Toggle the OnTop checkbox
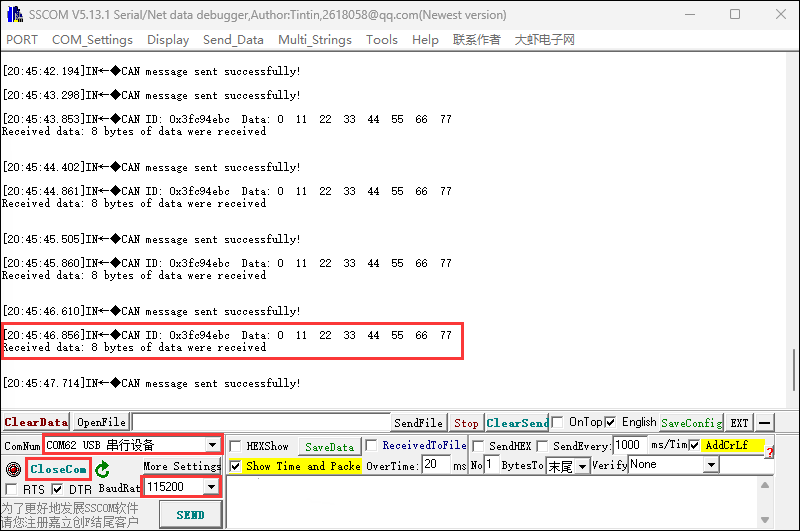 click(557, 422)
